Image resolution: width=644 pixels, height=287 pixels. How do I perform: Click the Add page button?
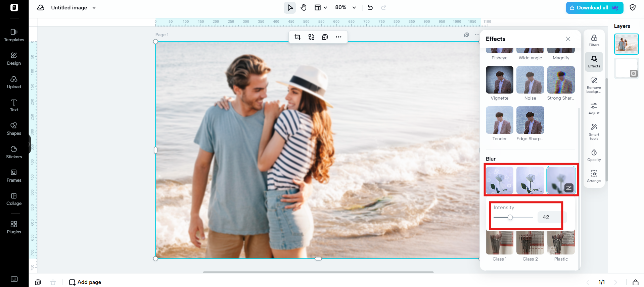85,282
